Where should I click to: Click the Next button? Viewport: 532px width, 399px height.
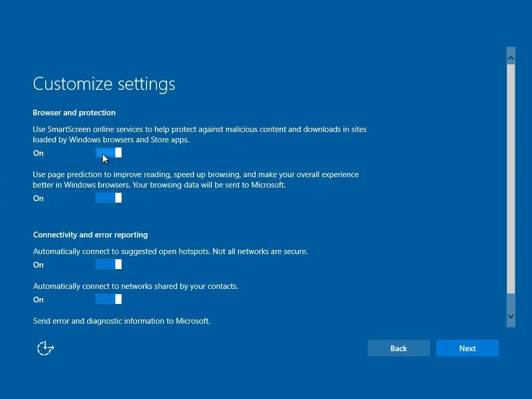[467, 348]
